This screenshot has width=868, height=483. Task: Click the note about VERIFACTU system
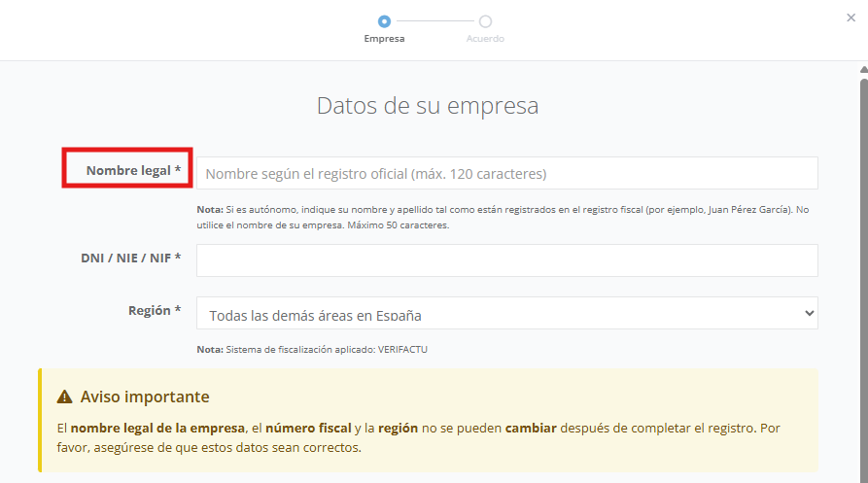coord(312,350)
